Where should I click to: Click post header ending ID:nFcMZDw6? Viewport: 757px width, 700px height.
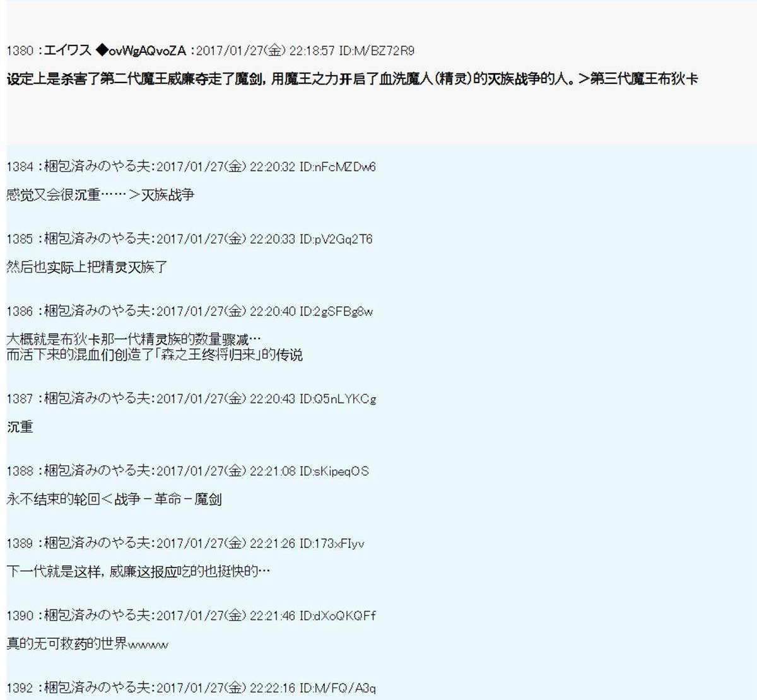pos(191,166)
